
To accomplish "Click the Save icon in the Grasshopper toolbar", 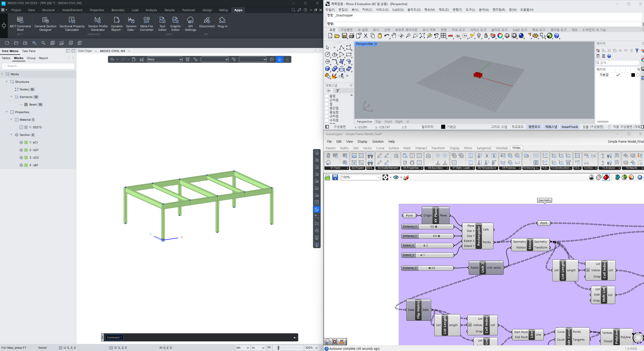I will pos(335,177).
